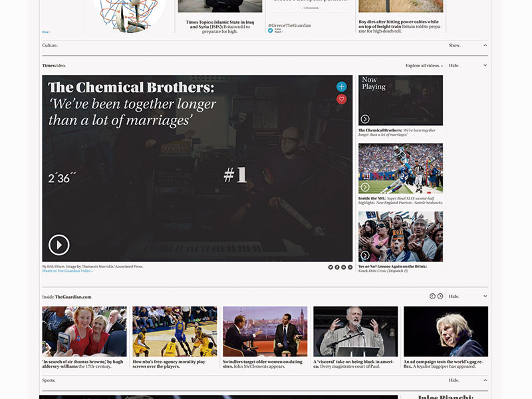The width and height of the screenshot is (532, 399).
Task: Expand the Culture section chevron
Action: (x=485, y=45)
